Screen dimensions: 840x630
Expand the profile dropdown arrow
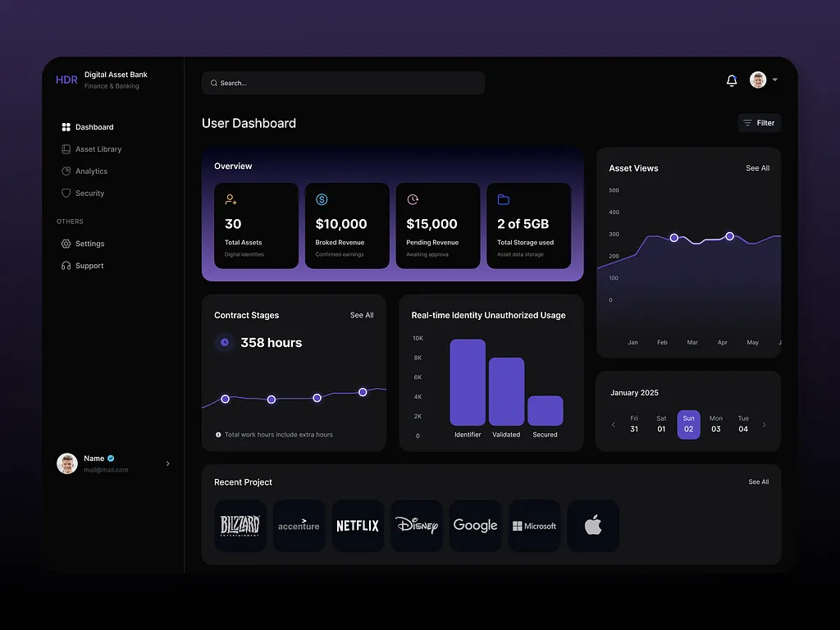tap(774, 80)
